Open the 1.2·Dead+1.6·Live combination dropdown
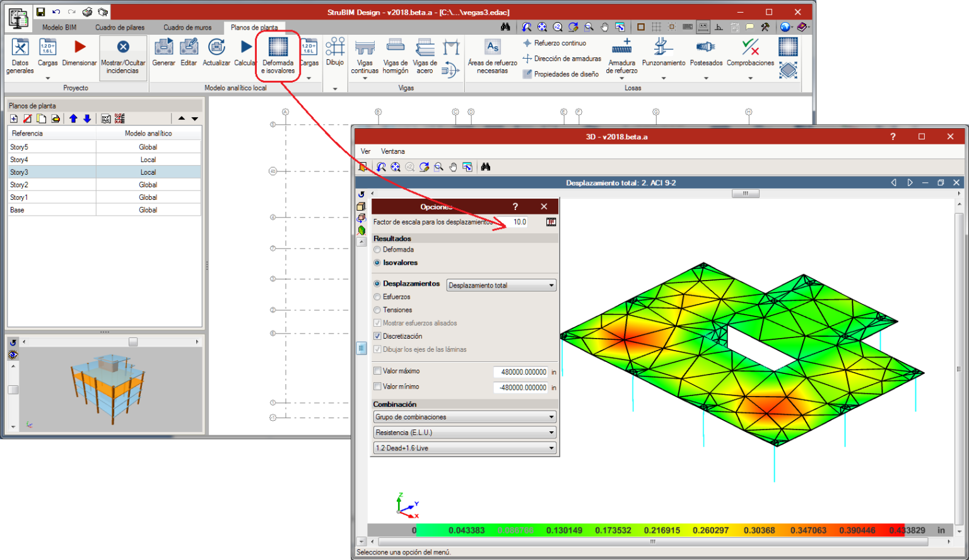Viewport: 969px width, 560px height. coord(464,448)
